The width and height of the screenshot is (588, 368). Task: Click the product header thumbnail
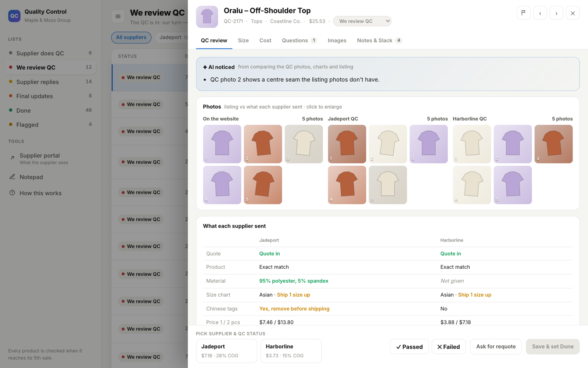(x=207, y=17)
